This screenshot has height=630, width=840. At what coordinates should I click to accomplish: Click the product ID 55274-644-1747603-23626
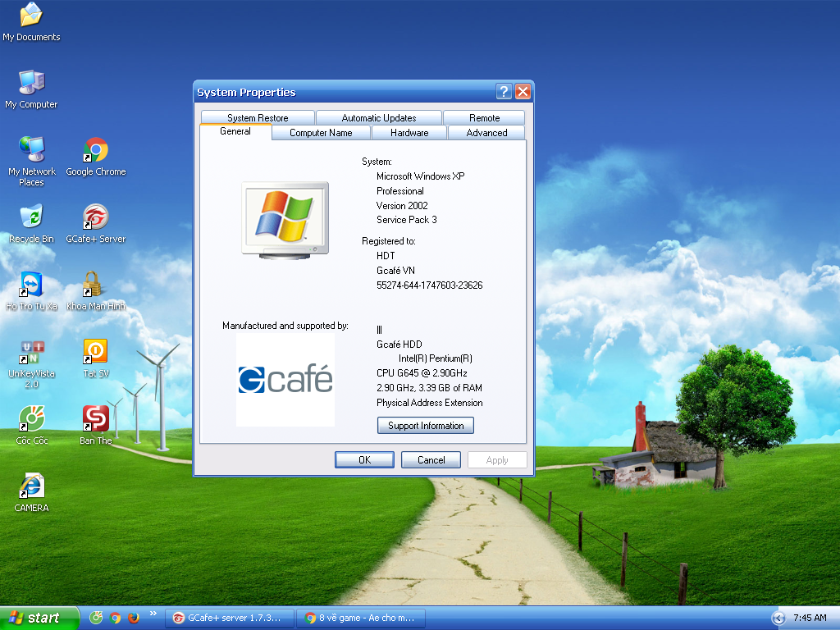[x=430, y=285]
